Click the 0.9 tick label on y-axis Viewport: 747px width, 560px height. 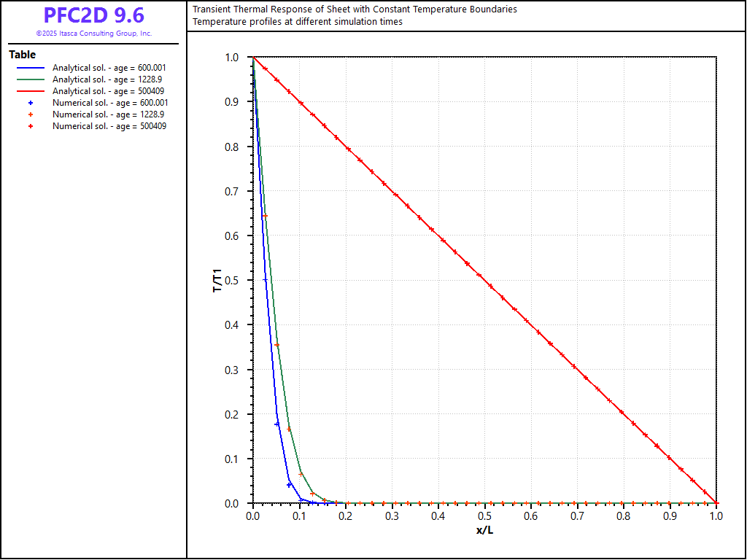click(x=231, y=102)
